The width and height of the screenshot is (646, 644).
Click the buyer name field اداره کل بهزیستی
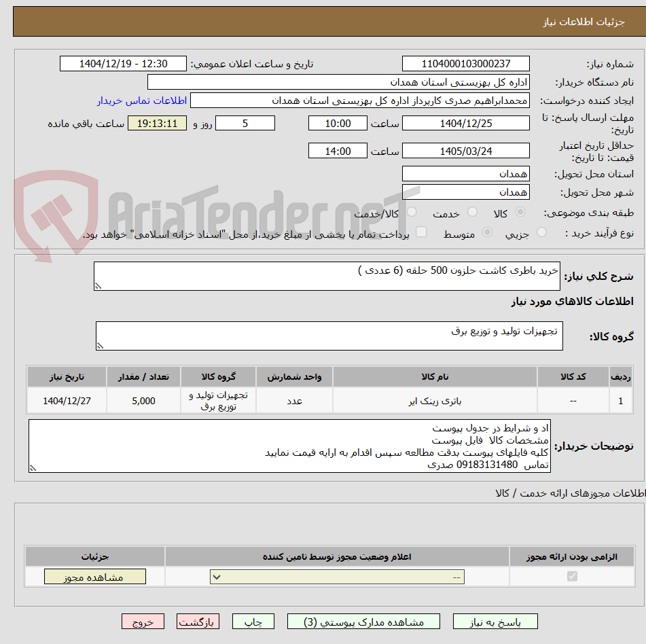338,82
